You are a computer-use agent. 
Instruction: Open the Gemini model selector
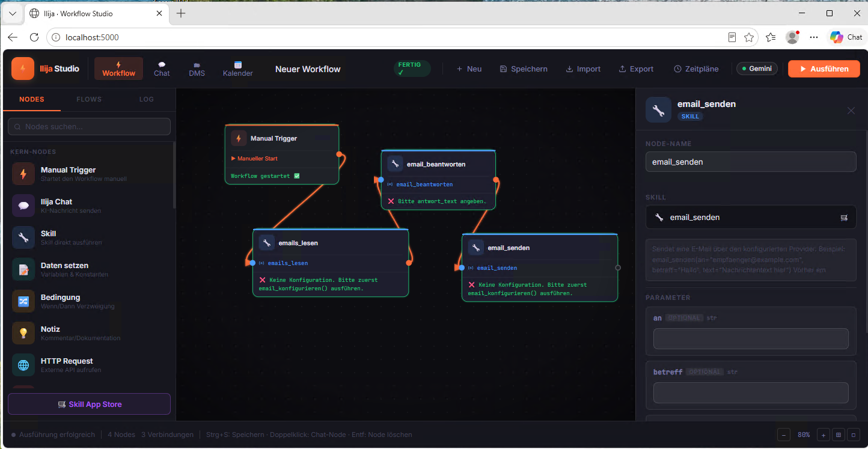click(x=757, y=69)
